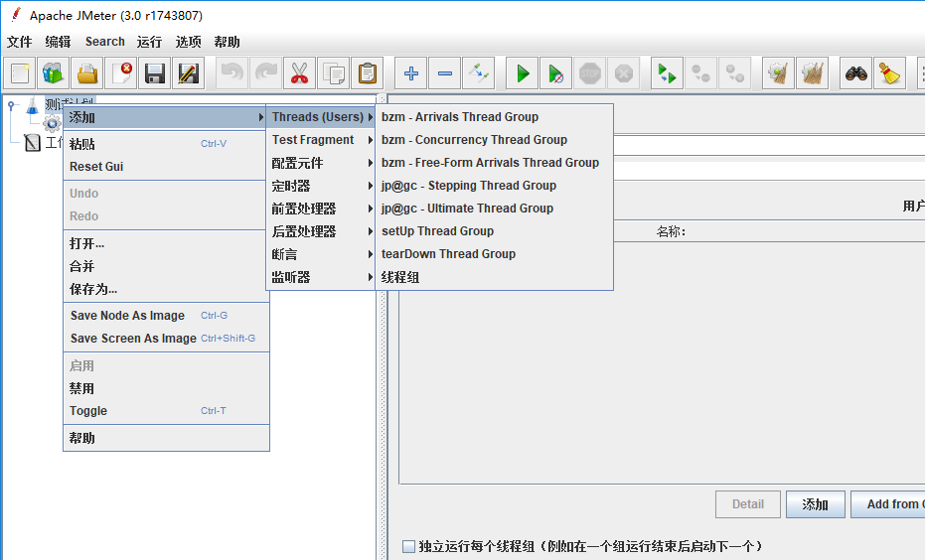Click the Expand All plus icon

tap(410, 73)
